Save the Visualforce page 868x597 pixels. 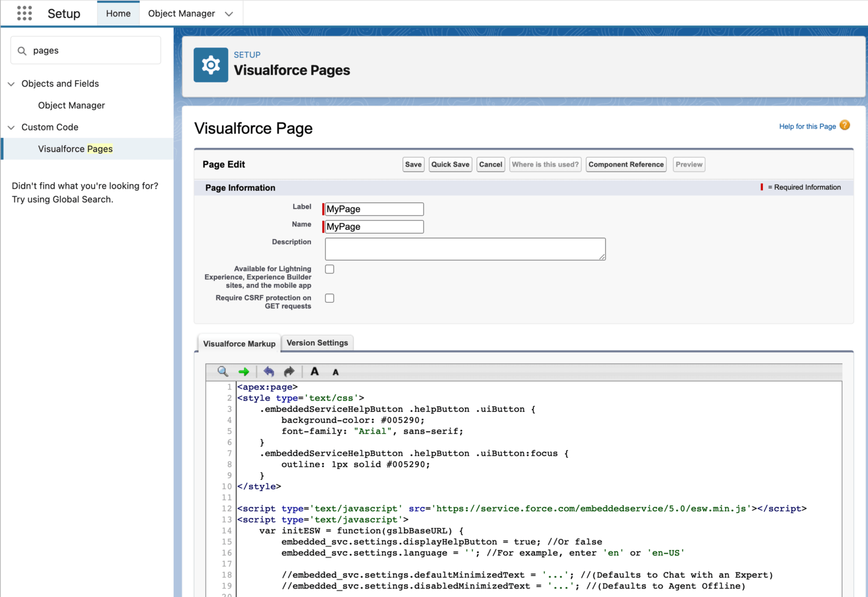point(413,164)
